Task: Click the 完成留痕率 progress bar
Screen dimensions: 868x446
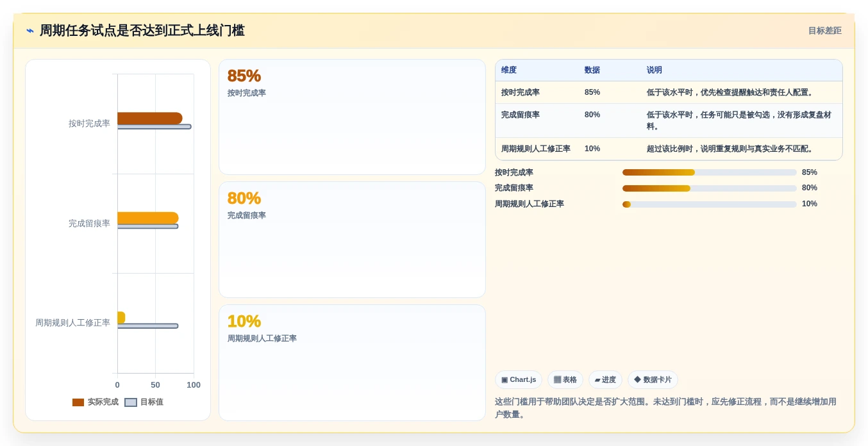Action: (x=710, y=188)
